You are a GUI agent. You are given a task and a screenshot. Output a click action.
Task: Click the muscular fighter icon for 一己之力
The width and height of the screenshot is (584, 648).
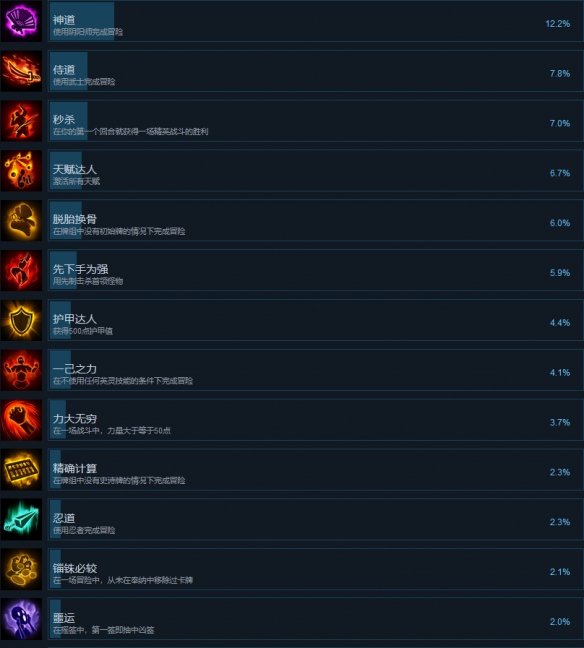21,370
